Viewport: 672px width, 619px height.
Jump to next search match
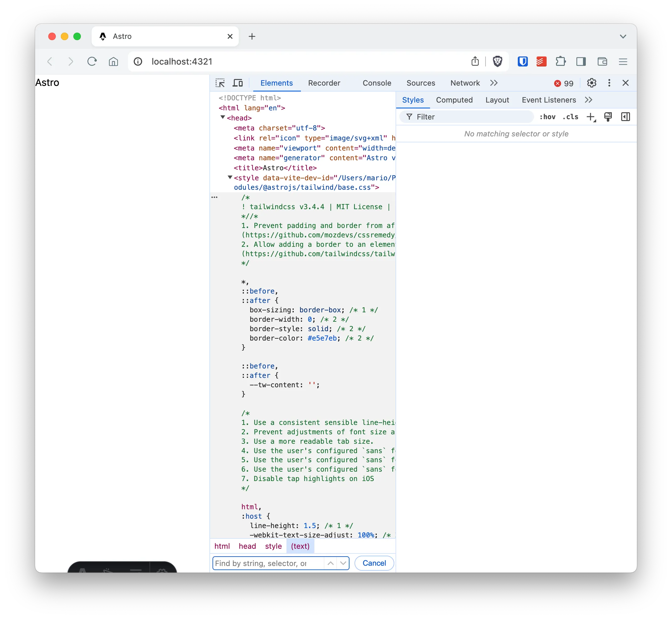click(x=343, y=563)
